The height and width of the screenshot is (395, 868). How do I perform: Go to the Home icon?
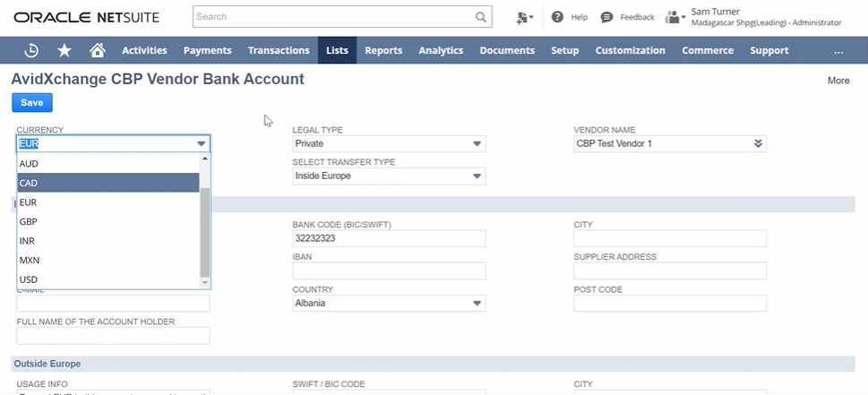pos(98,50)
